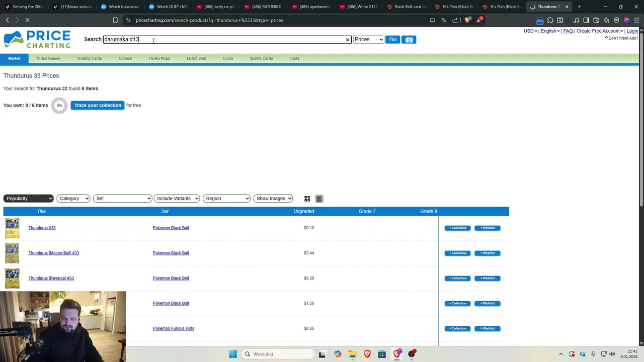Open the Set filter dropdown
This screenshot has height=362, width=644.
pyautogui.click(x=122, y=199)
